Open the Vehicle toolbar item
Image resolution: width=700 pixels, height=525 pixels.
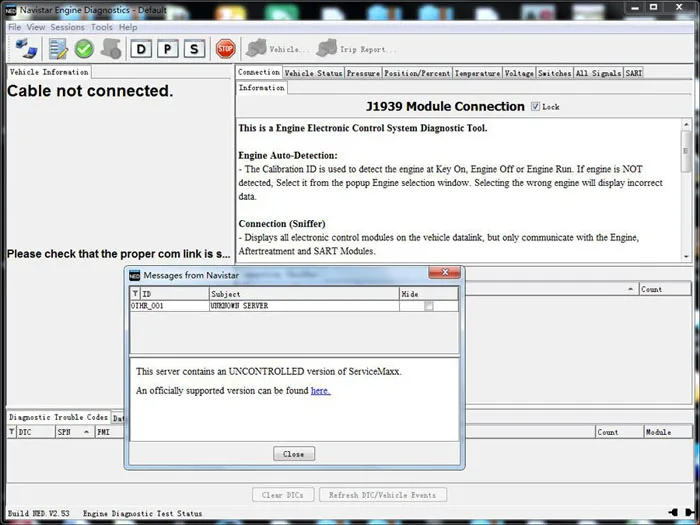tap(277, 49)
